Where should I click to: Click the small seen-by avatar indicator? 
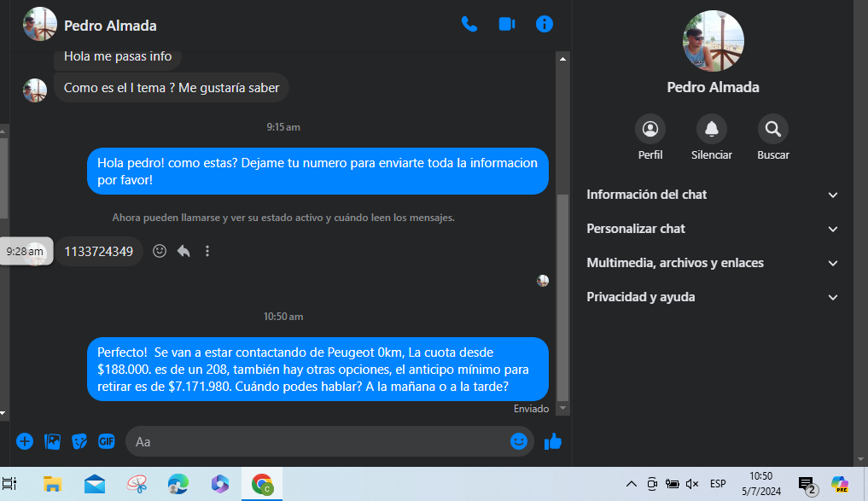(543, 281)
